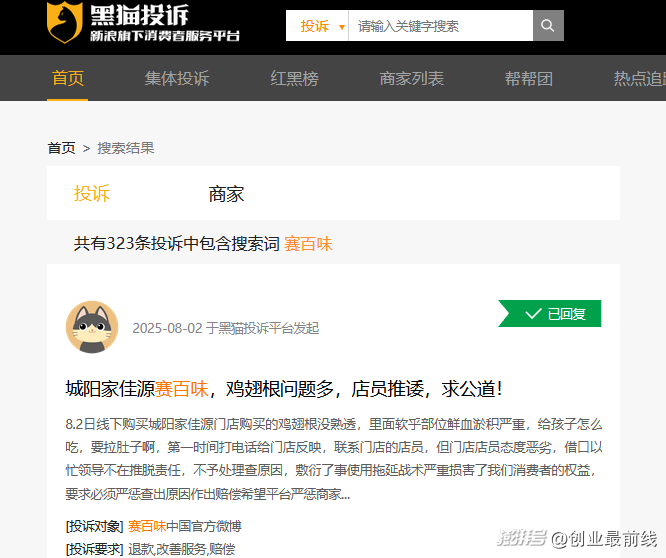Click the Black Cat shield logo icon
Screen dimensions: 666x558
pyautogui.click(x=65, y=23)
